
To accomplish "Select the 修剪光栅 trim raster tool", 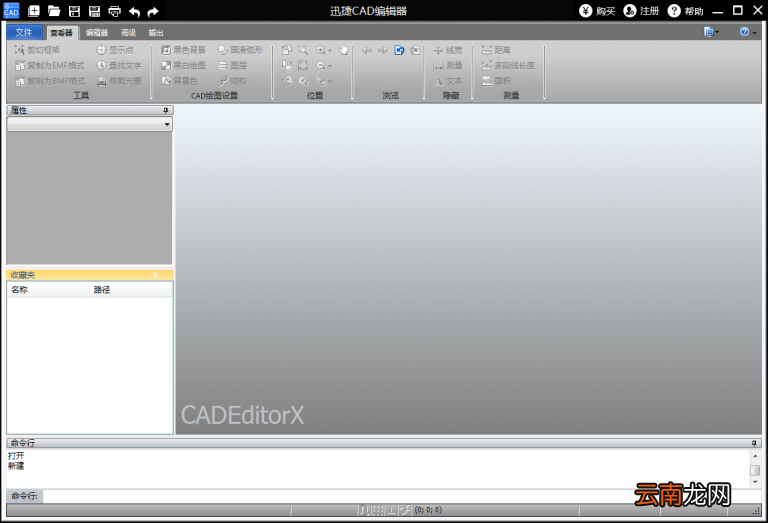I will 119,81.
